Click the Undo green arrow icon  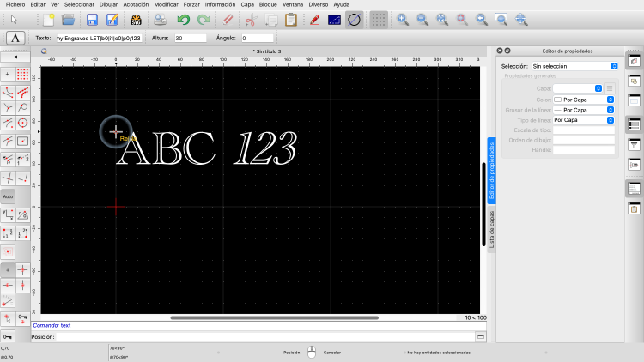tap(184, 19)
